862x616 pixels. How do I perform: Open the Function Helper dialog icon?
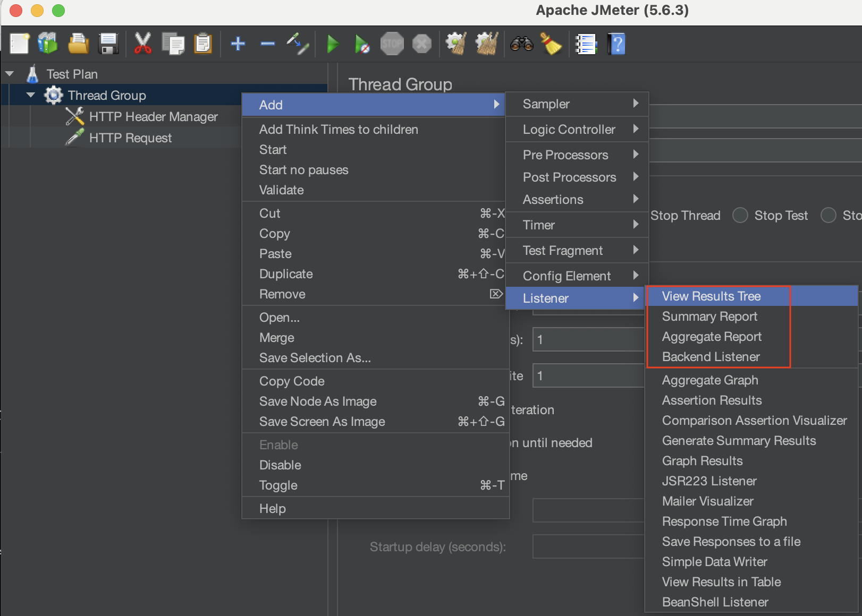click(x=586, y=44)
